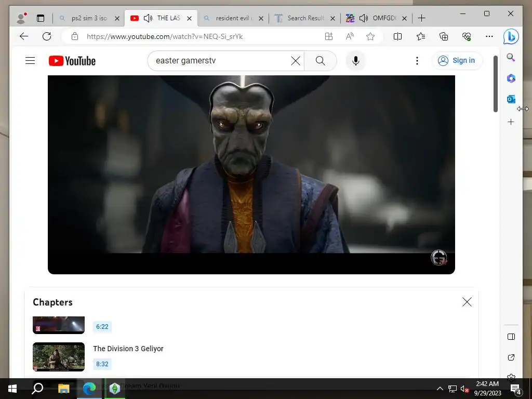This screenshot has height=399, width=532.
Task: Mute the THE LAST YouTube tab speaker icon
Action: pyautogui.click(x=148, y=18)
